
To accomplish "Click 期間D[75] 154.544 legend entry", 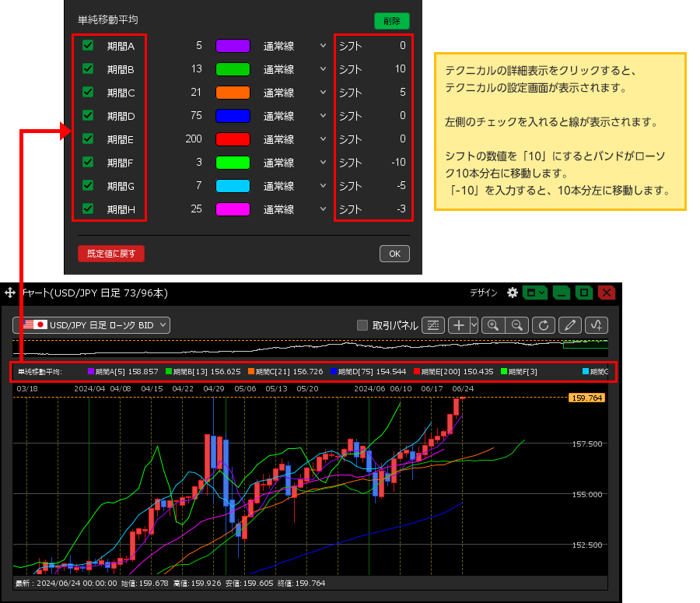I will (369, 372).
